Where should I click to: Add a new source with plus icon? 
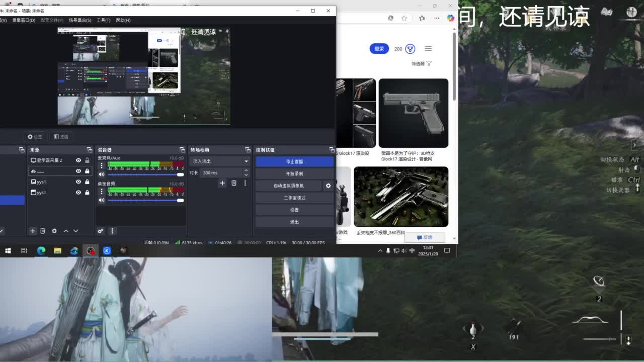[x=33, y=231]
